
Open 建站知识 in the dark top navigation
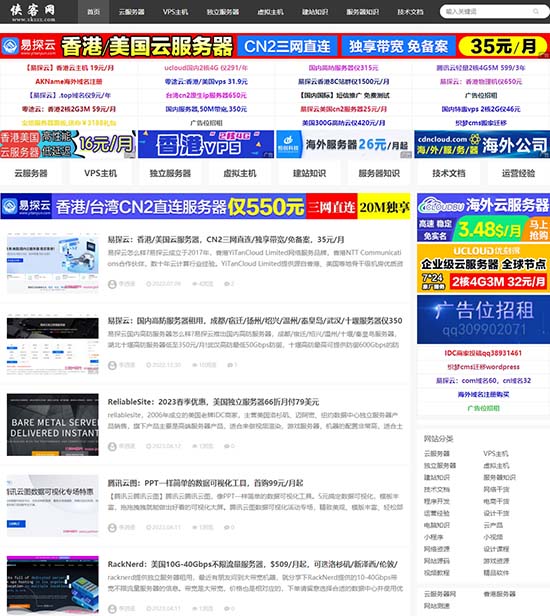tap(315, 12)
